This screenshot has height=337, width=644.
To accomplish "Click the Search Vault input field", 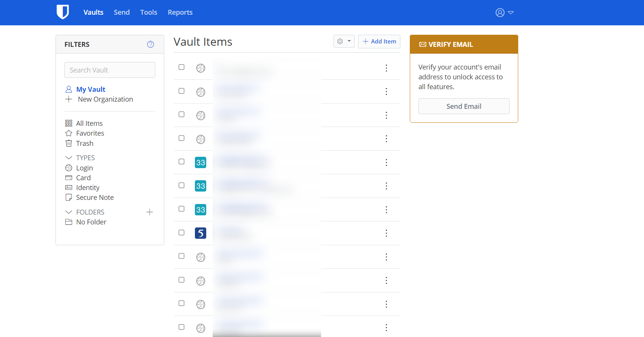I will point(110,70).
